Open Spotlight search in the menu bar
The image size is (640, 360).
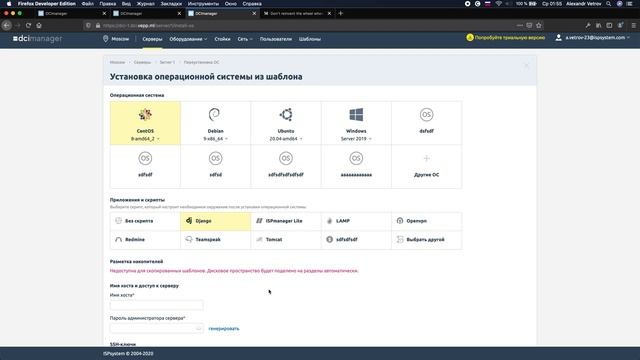click(609, 4)
